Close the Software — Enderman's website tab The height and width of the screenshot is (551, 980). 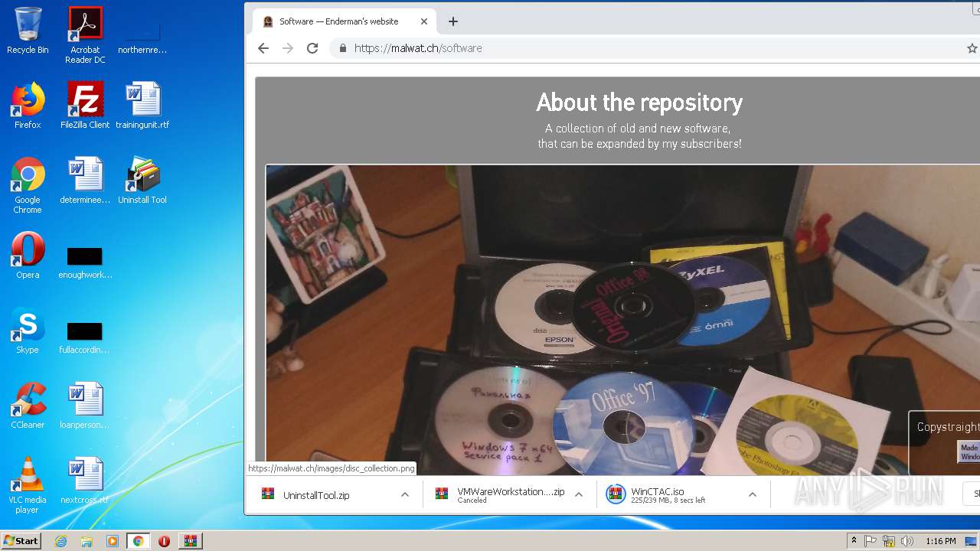(x=424, y=21)
